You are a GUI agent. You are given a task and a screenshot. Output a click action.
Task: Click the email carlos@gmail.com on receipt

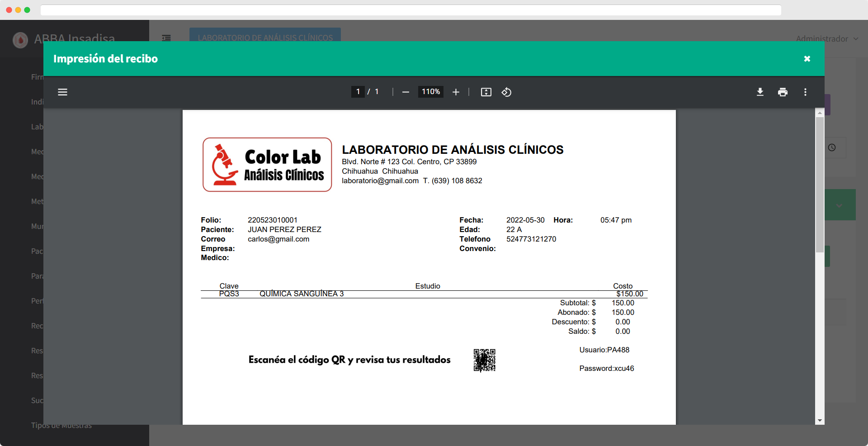click(278, 239)
